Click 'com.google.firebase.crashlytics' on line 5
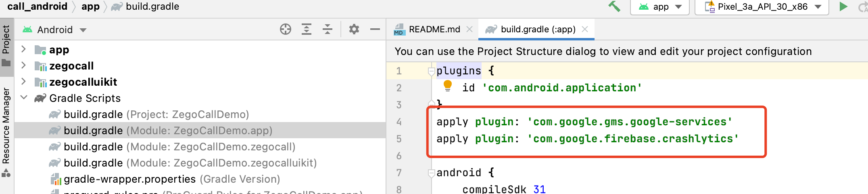 633,139
